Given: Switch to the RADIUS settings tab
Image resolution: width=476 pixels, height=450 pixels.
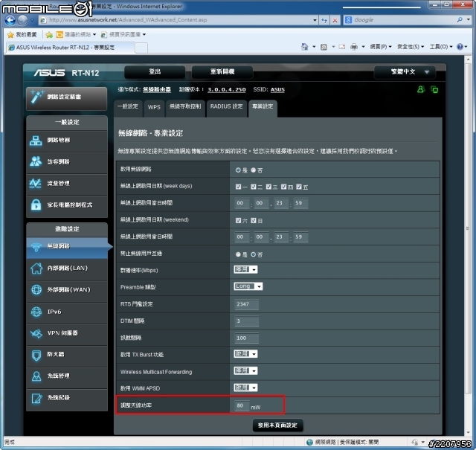Looking at the screenshot, I should 226,107.
